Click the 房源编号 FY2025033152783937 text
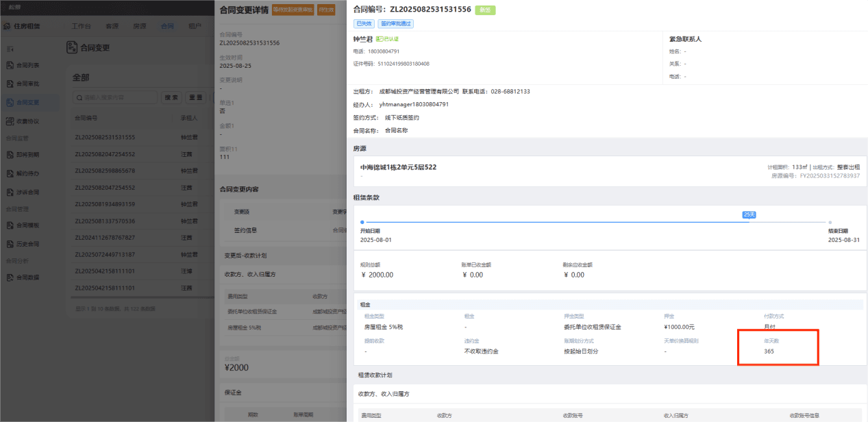This screenshot has width=868, height=422. [x=815, y=176]
